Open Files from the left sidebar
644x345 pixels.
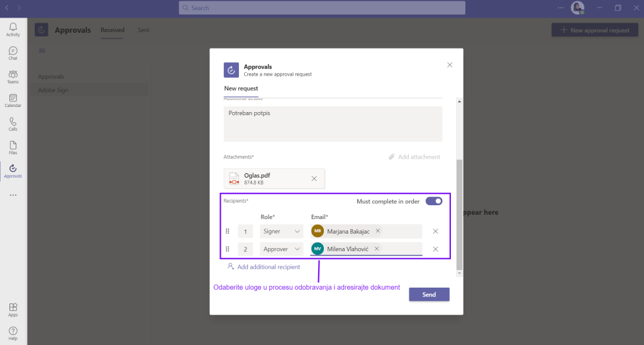13,148
